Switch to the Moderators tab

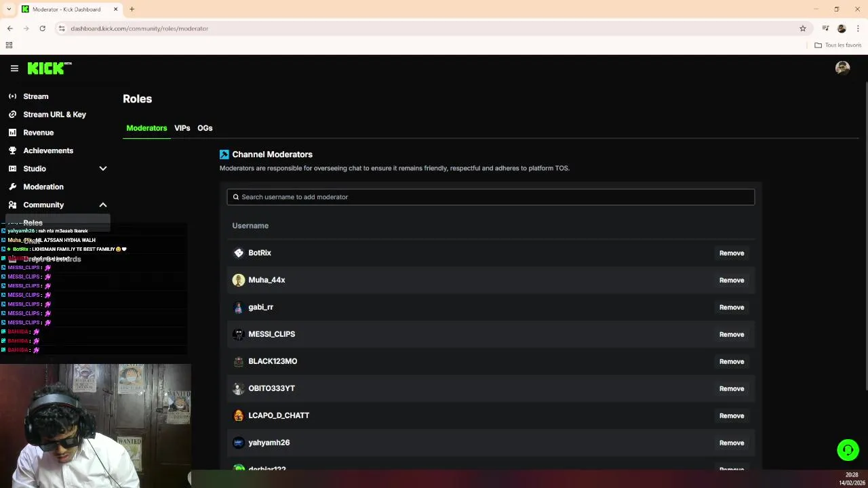[146, 128]
